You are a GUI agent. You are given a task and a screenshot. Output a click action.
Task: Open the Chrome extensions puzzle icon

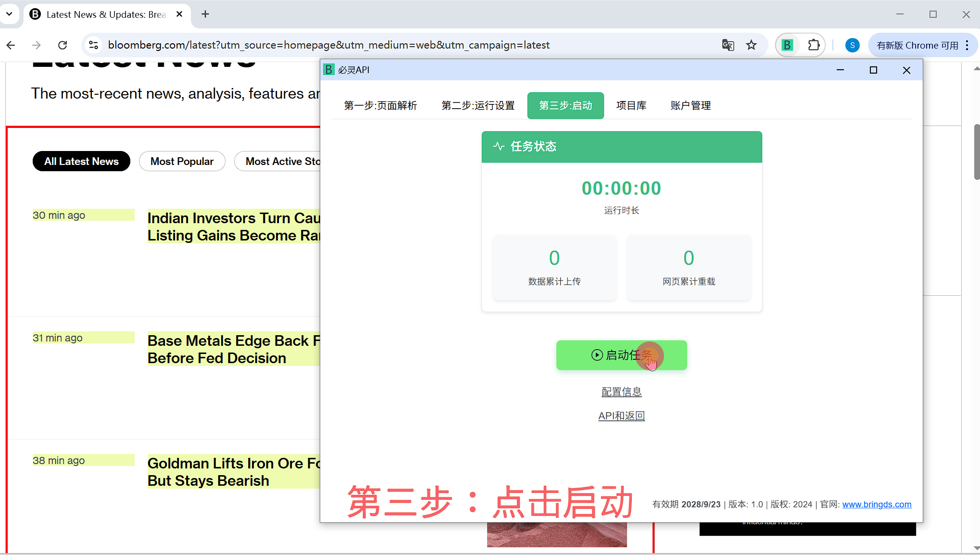coord(814,45)
